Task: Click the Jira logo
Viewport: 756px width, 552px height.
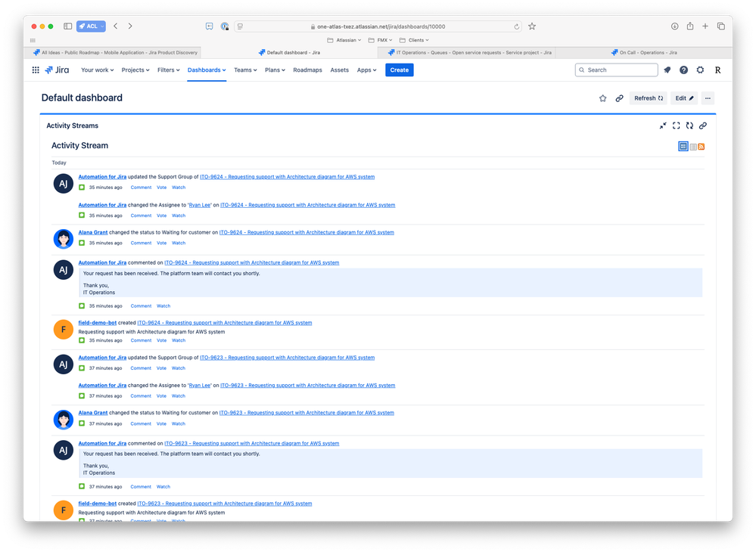Action: [57, 70]
